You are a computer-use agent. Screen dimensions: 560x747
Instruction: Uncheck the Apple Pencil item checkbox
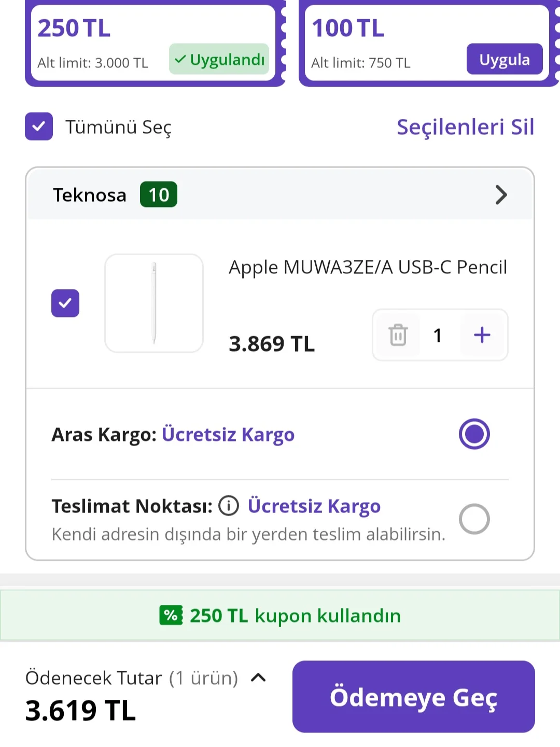[x=65, y=303]
